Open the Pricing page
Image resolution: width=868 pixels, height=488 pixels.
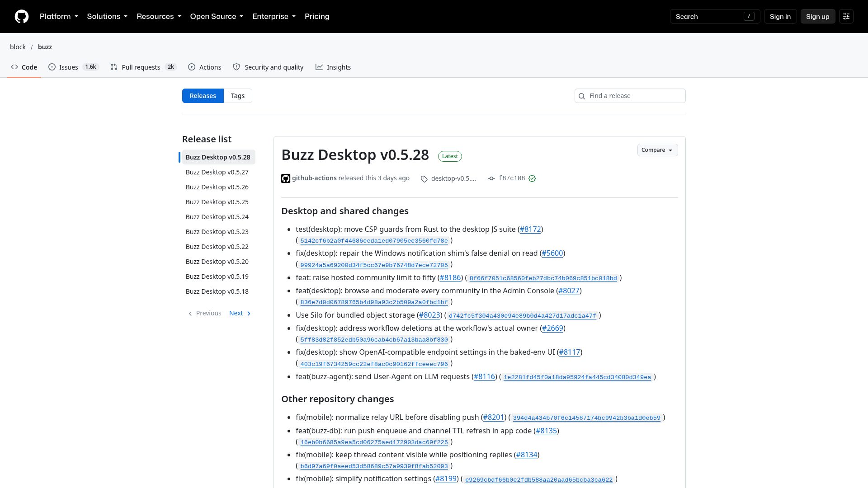(317, 17)
